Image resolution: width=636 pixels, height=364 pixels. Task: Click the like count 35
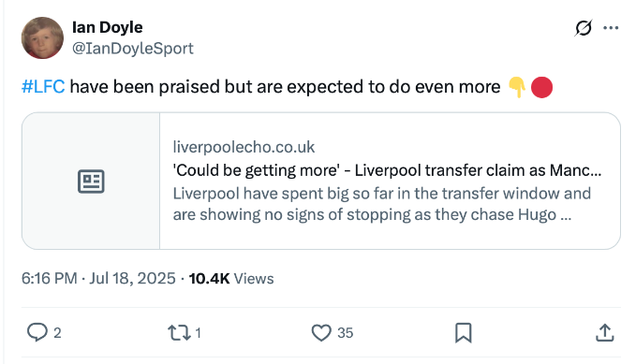click(x=346, y=333)
